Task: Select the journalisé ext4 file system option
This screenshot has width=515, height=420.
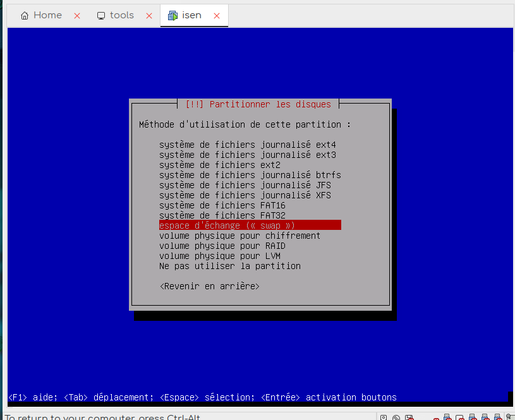Action: 247,145
